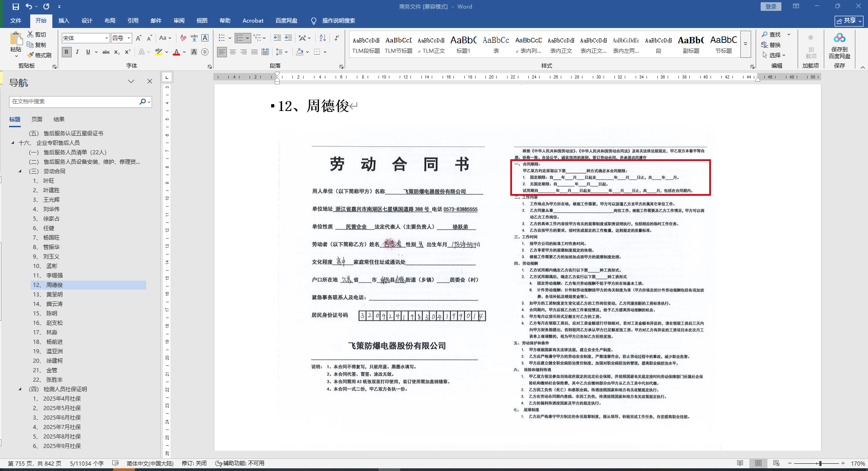Toggle center text alignment
This screenshot has height=471, width=868.
(233, 52)
